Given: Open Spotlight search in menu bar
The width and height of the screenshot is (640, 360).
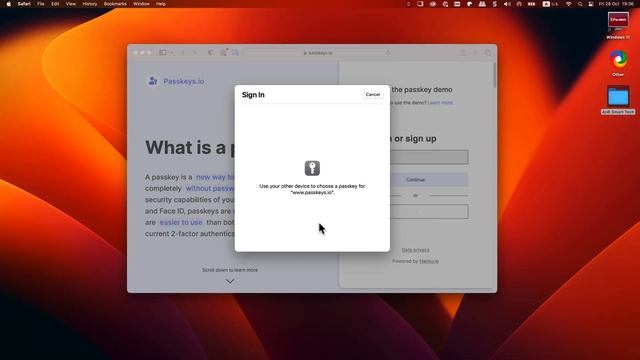Looking at the screenshot, I should [580, 4].
